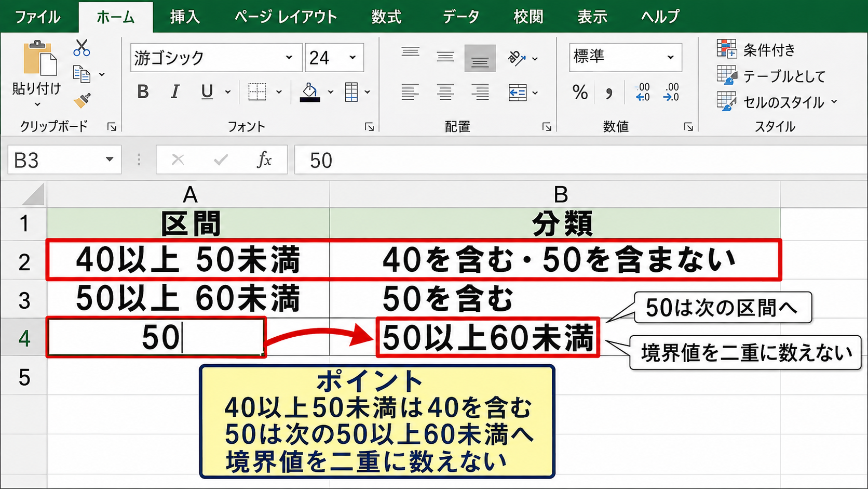Open the font size 24 dropdown
The width and height of the screenshot is (868, 489).
352,57
